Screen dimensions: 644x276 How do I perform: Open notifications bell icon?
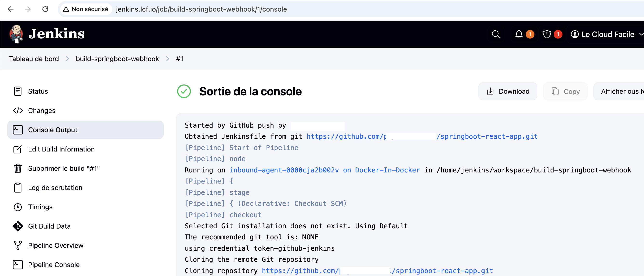(x=519, y=34)
